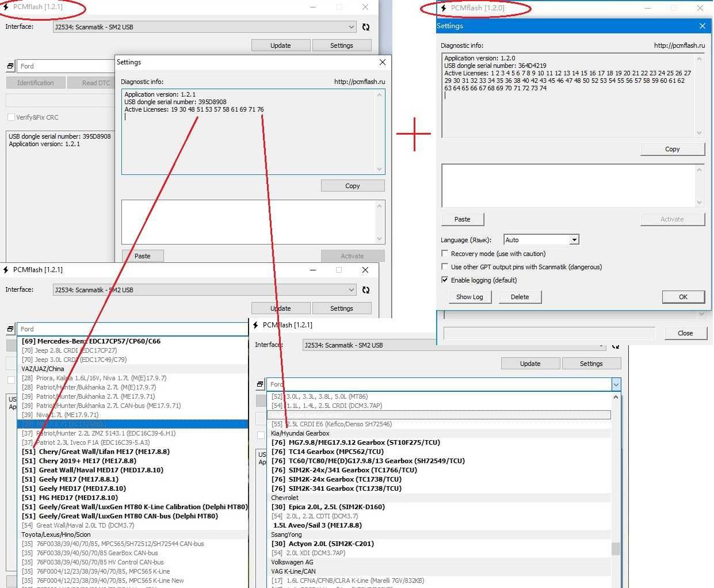Click Copy in the 1.2.1 Settings dialog
Viewport: 714px width, 588px height.
(x=353, y=186)
